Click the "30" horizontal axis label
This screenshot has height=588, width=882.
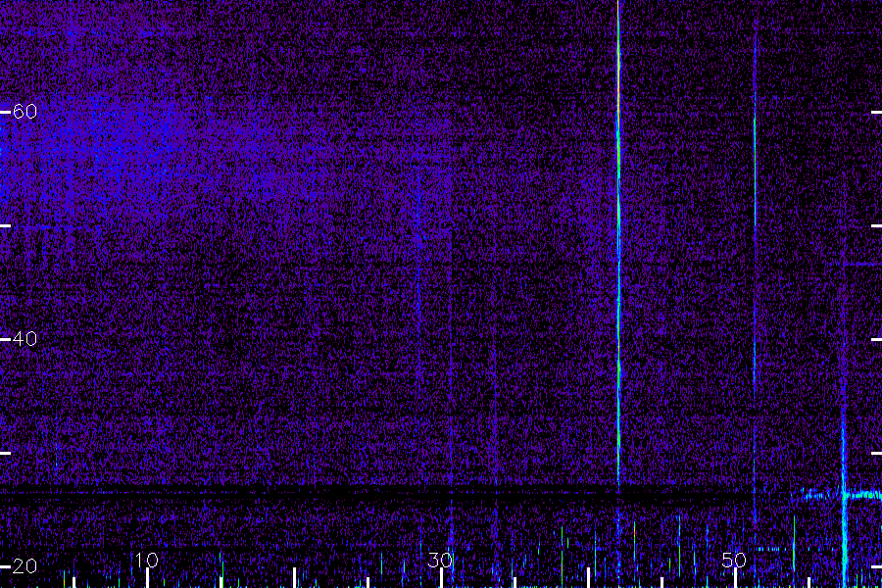pyautogui.click(x=440, y=560)
